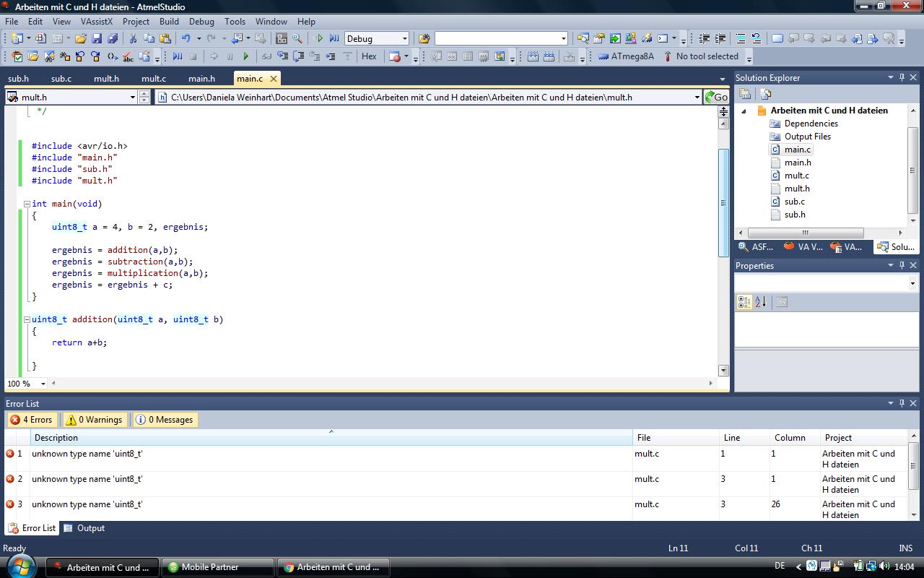
Task: Click the No tool selected icon
Action: click(668, 56)
